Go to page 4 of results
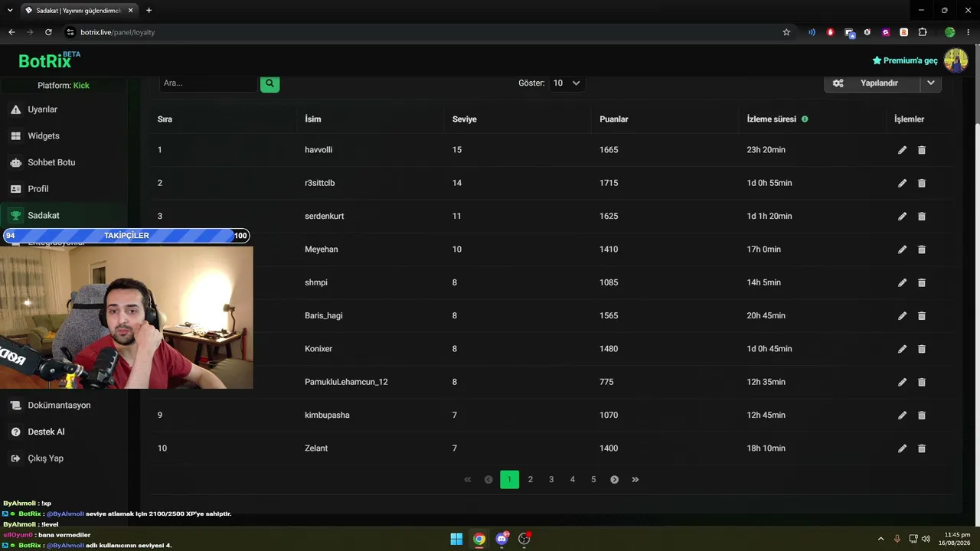 tap(573, 480)
